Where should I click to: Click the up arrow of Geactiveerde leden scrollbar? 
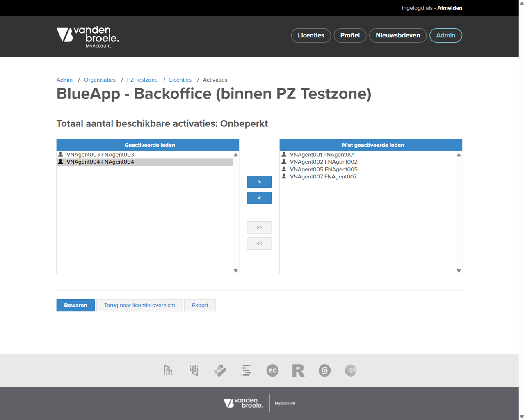(x=236, y=155)
